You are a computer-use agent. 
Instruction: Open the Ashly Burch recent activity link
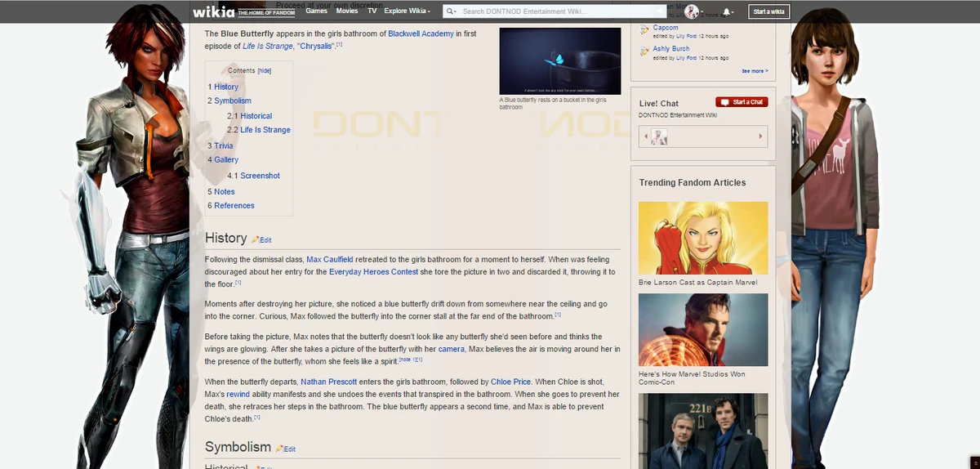click(x=670, y=49)
